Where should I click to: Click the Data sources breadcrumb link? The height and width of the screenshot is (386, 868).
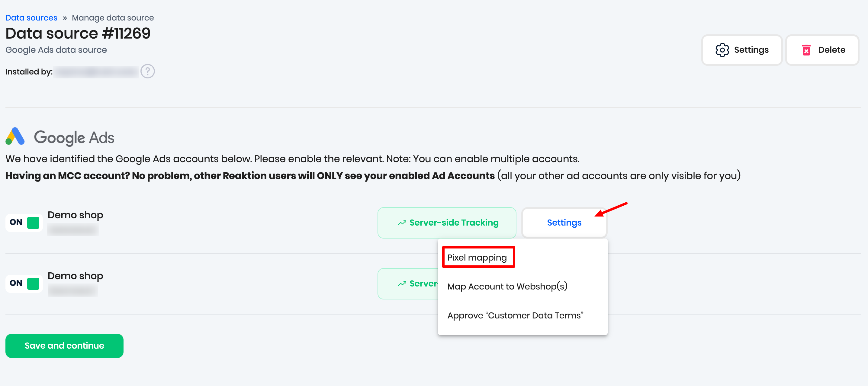tap(31, 17)
